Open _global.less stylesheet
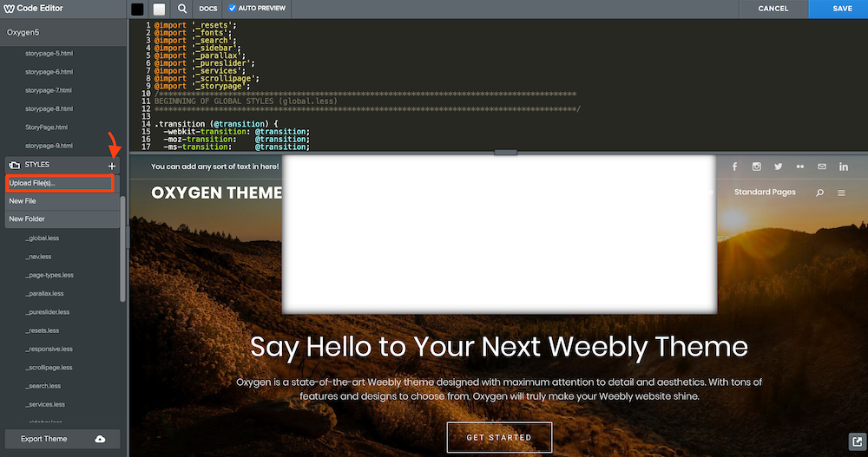This screenshot has height=457, width=868. click(x=42, y=238)
